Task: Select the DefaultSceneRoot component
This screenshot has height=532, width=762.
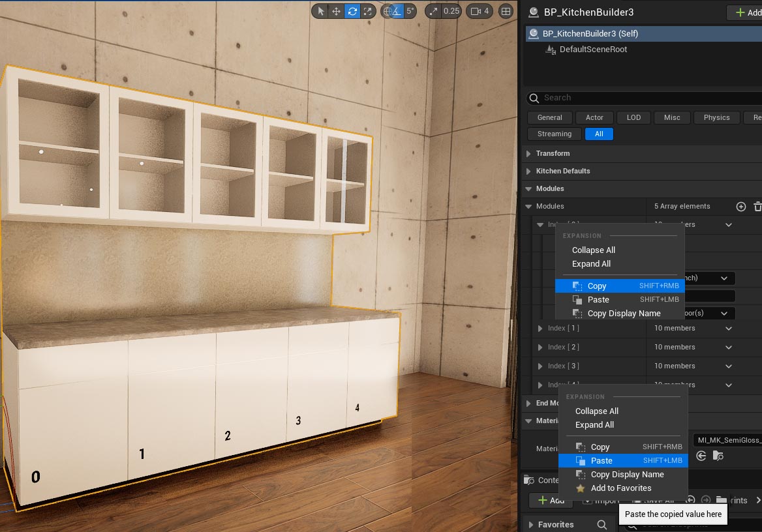Action: (x=593, y=50)
